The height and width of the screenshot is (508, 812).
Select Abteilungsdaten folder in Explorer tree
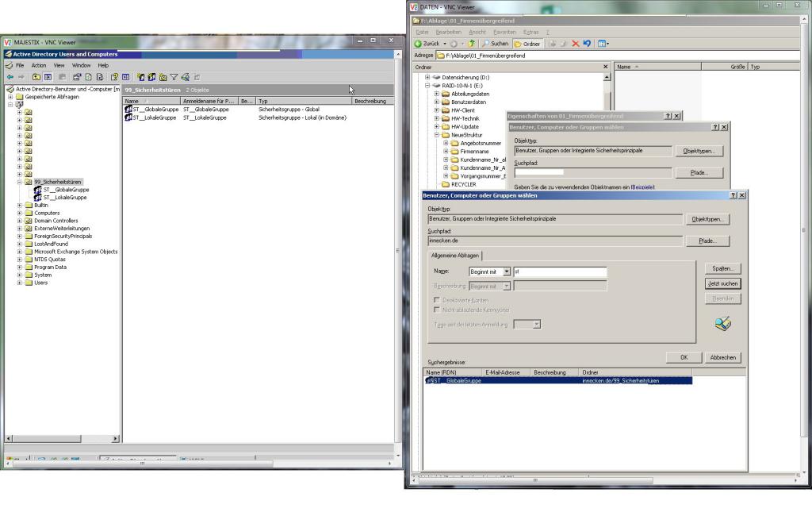click(469, 94)
